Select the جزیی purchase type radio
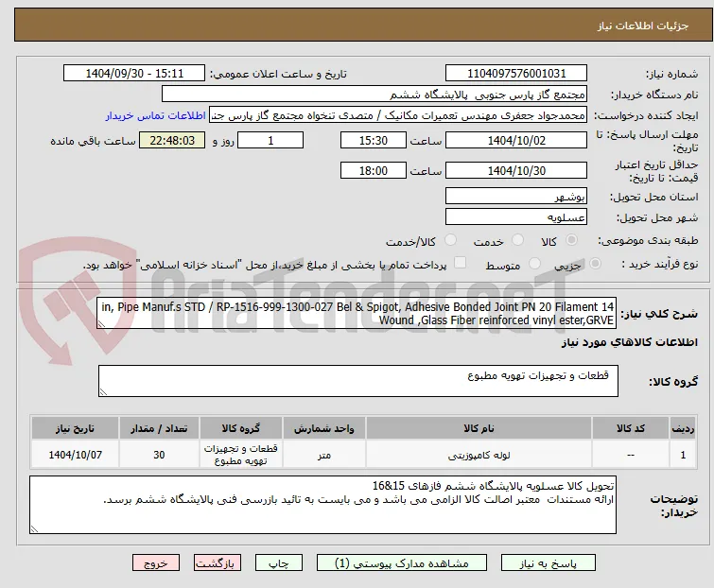 pyautogui.click(x=595, y=264)
